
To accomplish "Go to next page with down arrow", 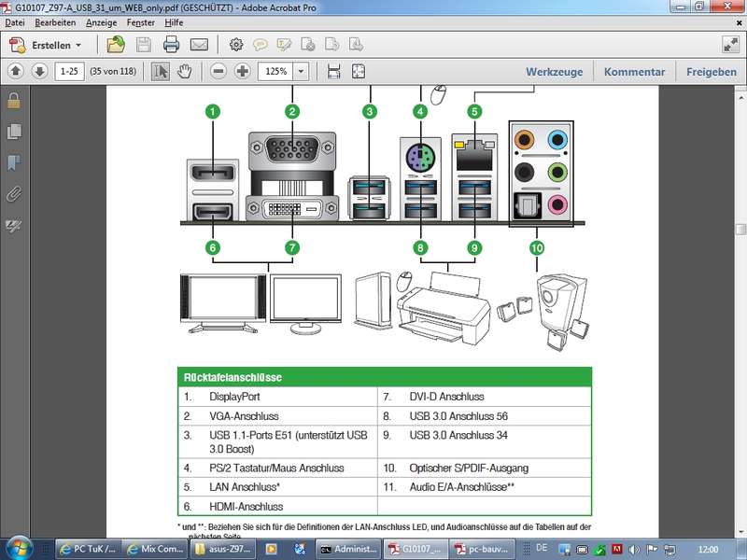I will [x=39, y=71].
